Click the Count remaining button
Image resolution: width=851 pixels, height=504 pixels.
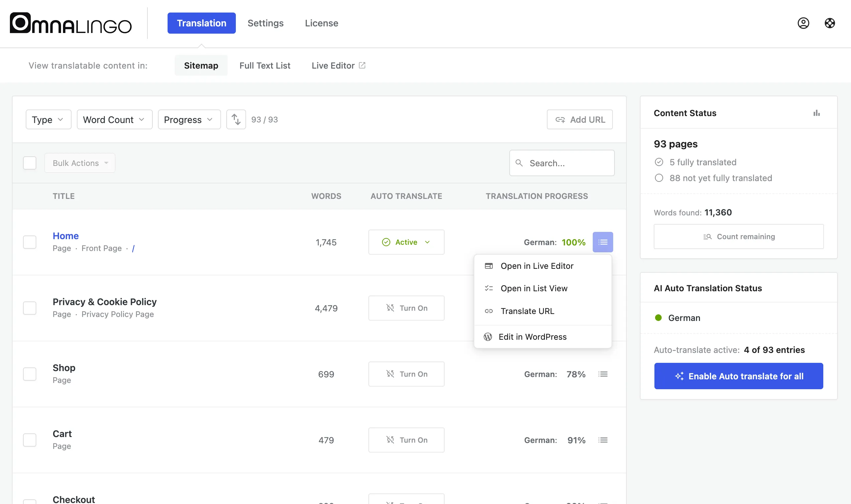coord(739,237)
